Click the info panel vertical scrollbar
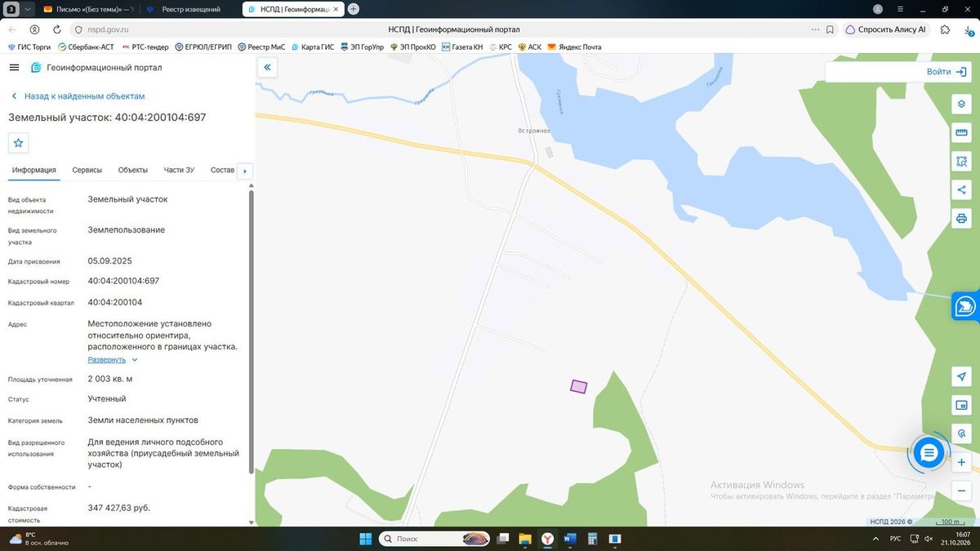 click(x=251, y=331)
